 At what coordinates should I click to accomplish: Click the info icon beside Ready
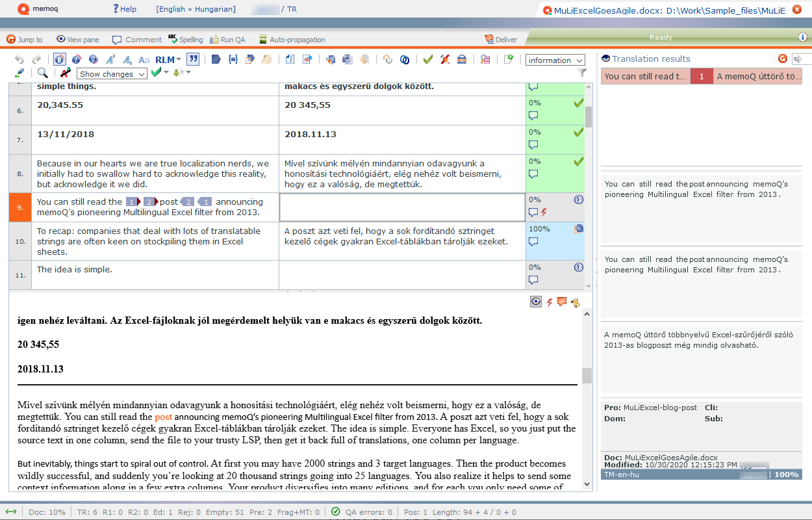pos(803,37)
